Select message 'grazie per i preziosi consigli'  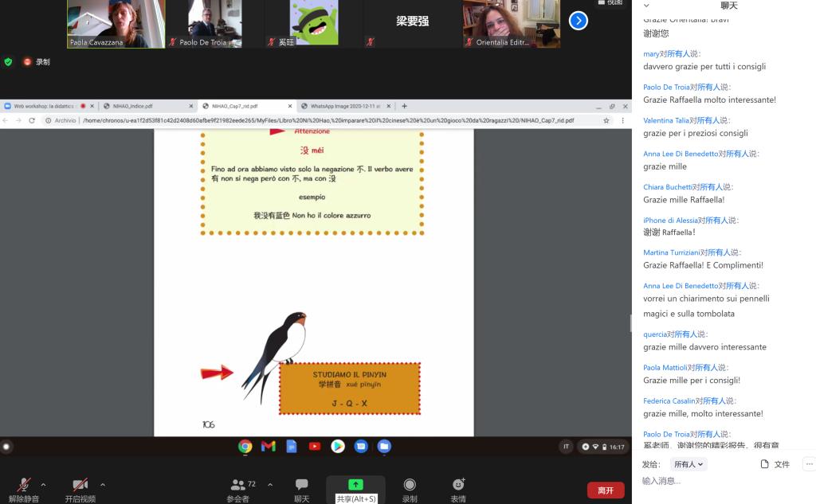[696, 133]
